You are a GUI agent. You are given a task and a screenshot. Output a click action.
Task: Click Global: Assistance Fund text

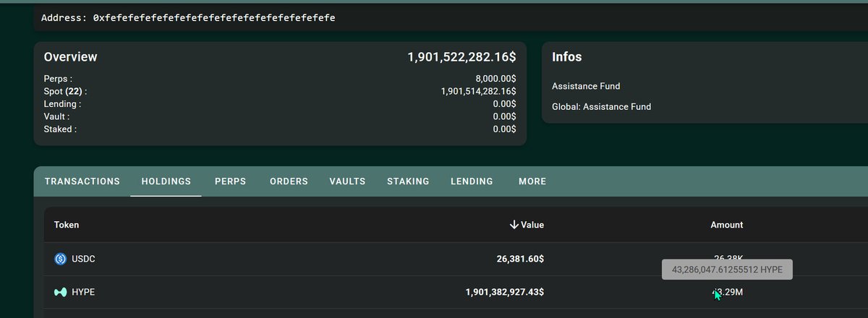point(601,106)
